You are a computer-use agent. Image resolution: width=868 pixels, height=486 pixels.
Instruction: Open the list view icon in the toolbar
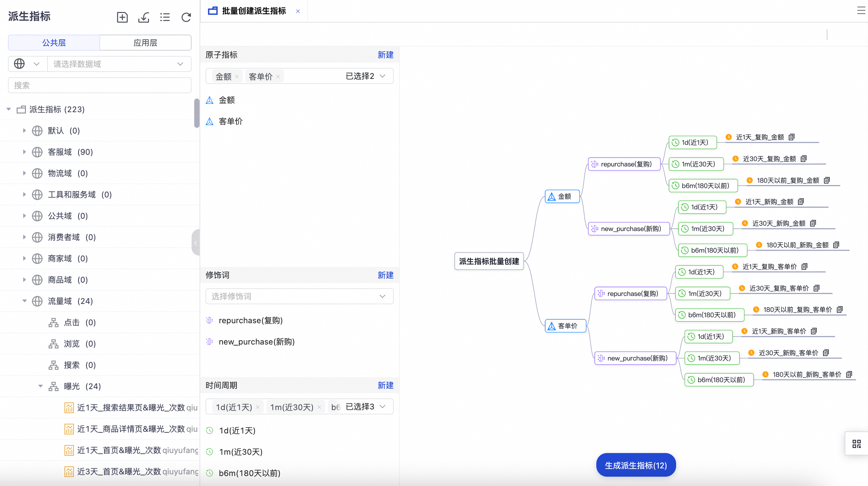coord(165,17)
